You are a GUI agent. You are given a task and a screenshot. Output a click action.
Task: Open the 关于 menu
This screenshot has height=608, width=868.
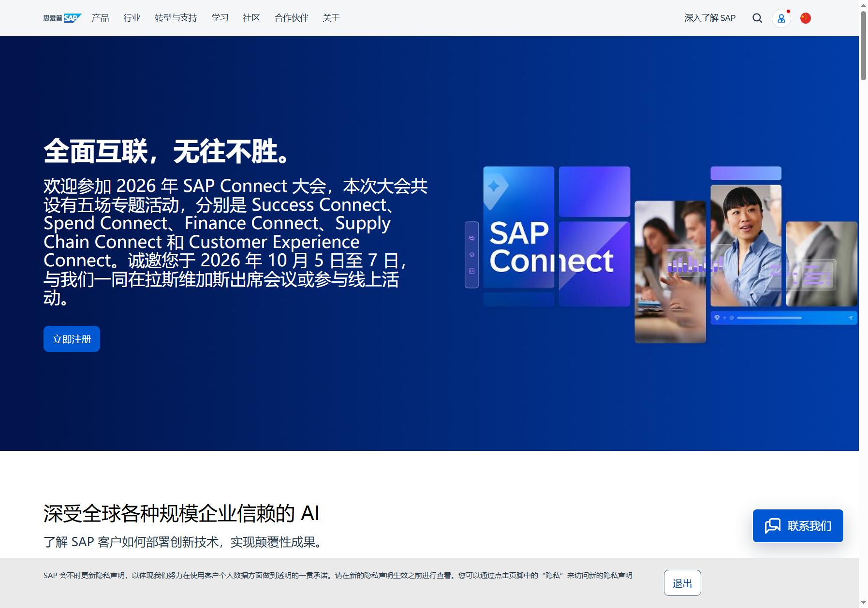[x=331, y=18]
